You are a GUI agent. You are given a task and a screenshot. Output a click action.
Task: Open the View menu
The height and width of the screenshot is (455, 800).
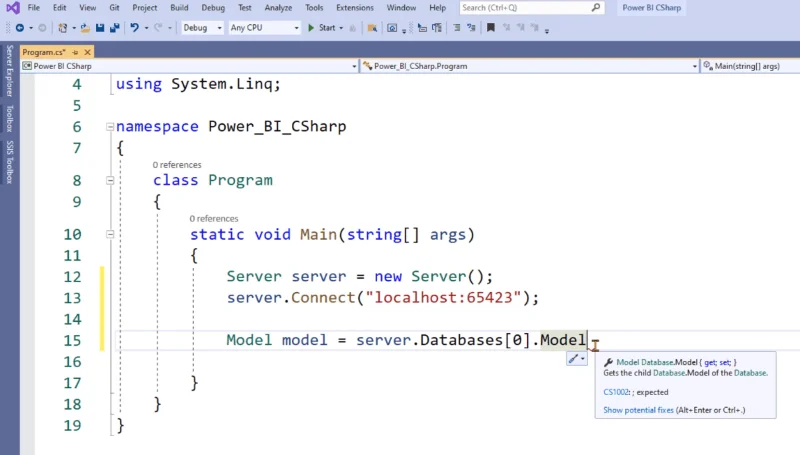pos(87,8)
